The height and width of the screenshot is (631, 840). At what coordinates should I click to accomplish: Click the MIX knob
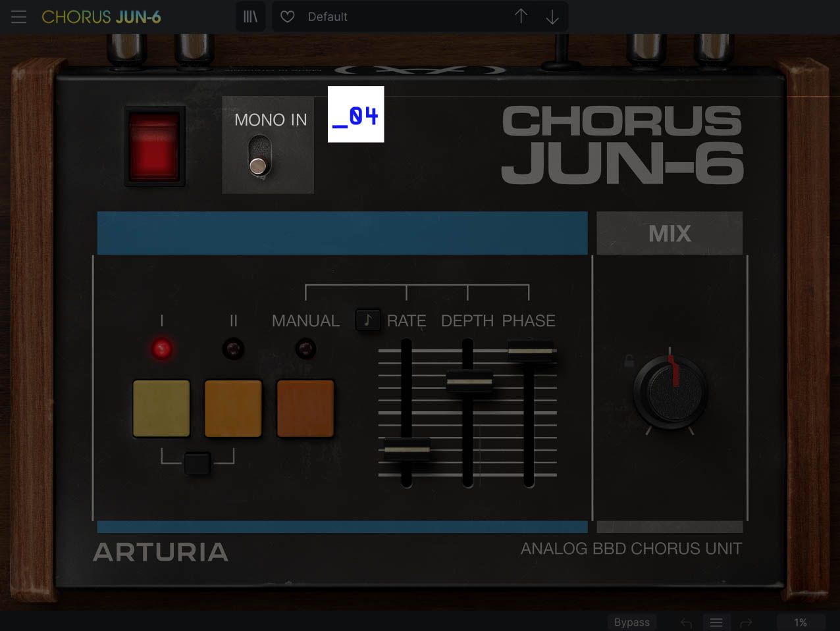tap(670, 391)
